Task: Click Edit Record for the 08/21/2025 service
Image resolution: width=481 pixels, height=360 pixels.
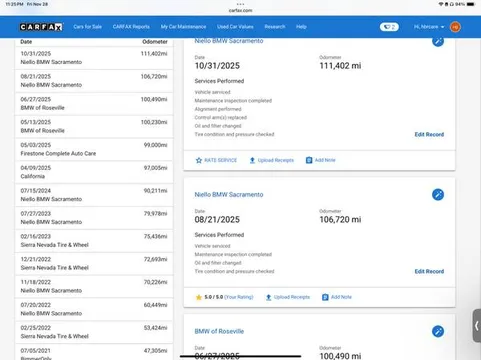Action: [x=429, y=271]
